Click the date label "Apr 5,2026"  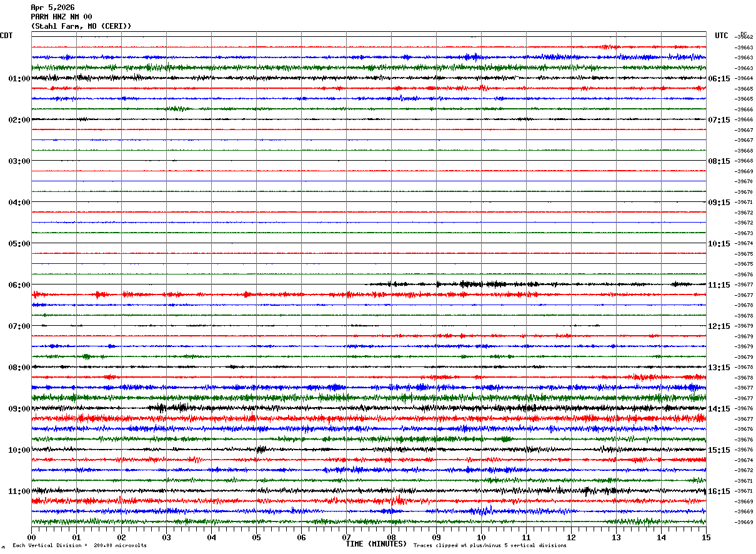tap(52, 8)
